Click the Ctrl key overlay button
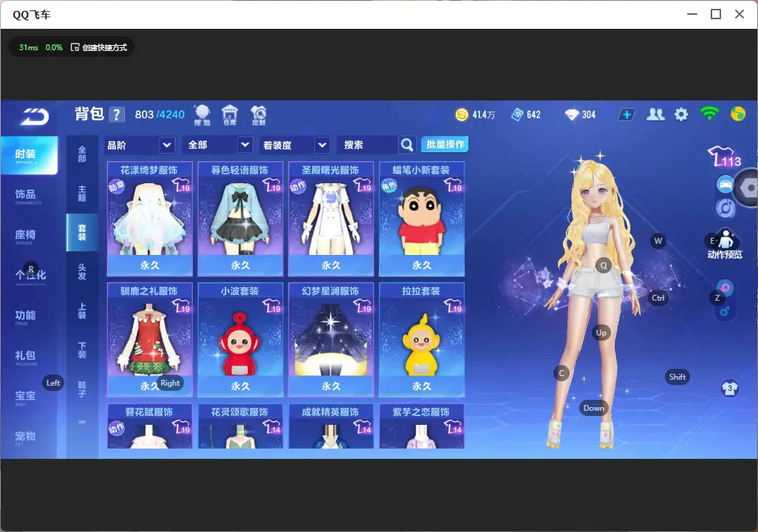The height and width of the screenshot is (532, 758). pyautogui.click(x=658, y=298)
